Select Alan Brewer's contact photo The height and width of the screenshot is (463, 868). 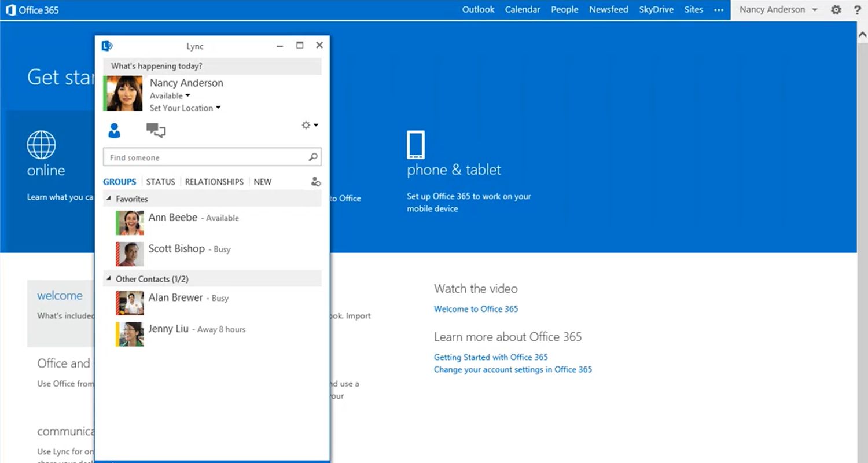(x=130, y=303)
